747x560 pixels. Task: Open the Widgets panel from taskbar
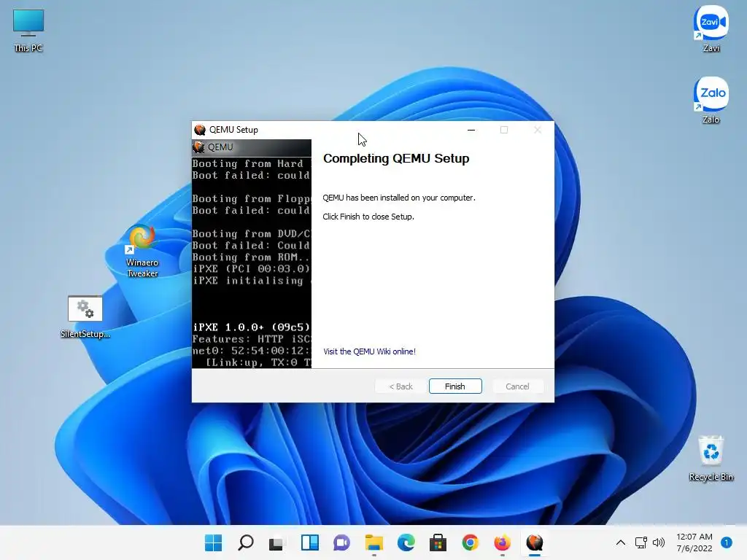(309, 542)
